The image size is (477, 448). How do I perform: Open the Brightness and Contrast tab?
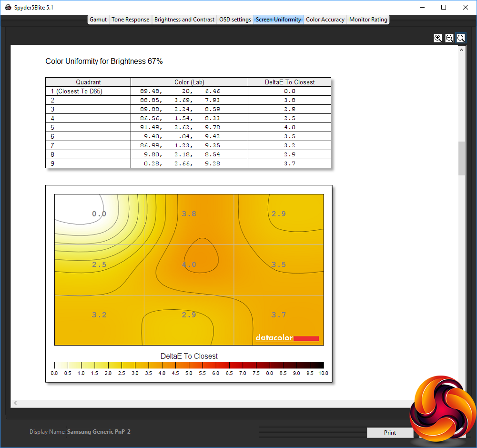pyautogui.click(x=184, y=20)
